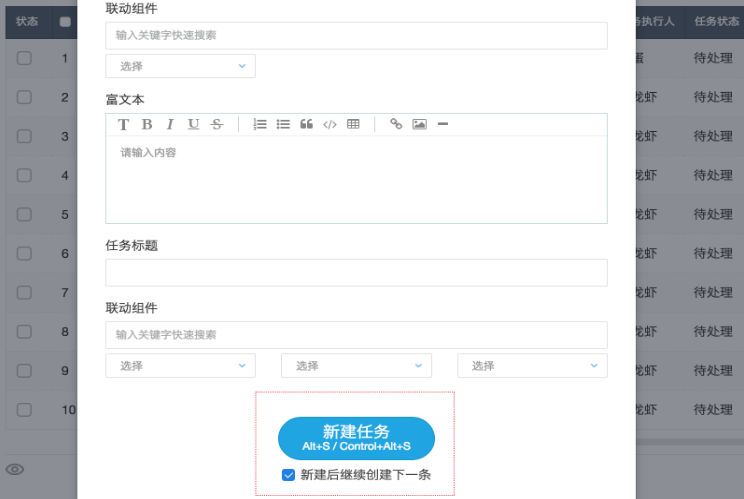Select the row 5 checkbox
744x499 pixels.
click(24, 214)
